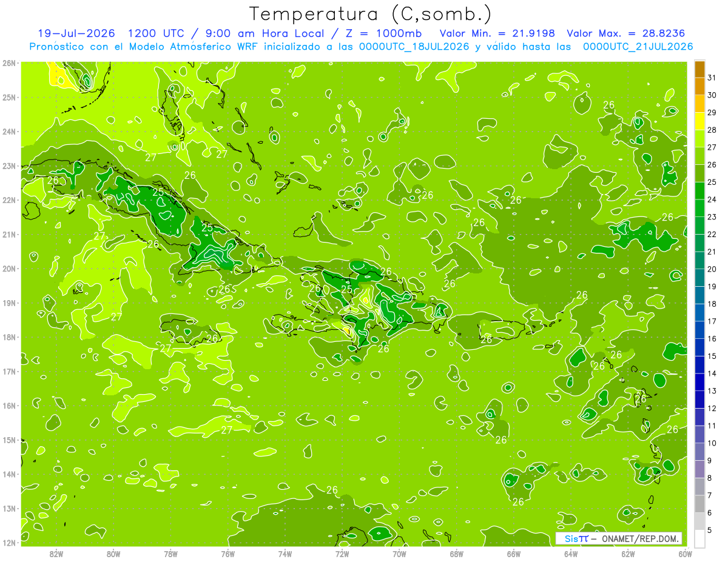Click latitude axis label '21N'
This screenshot has height=562, width=728.
click(10, 235)
